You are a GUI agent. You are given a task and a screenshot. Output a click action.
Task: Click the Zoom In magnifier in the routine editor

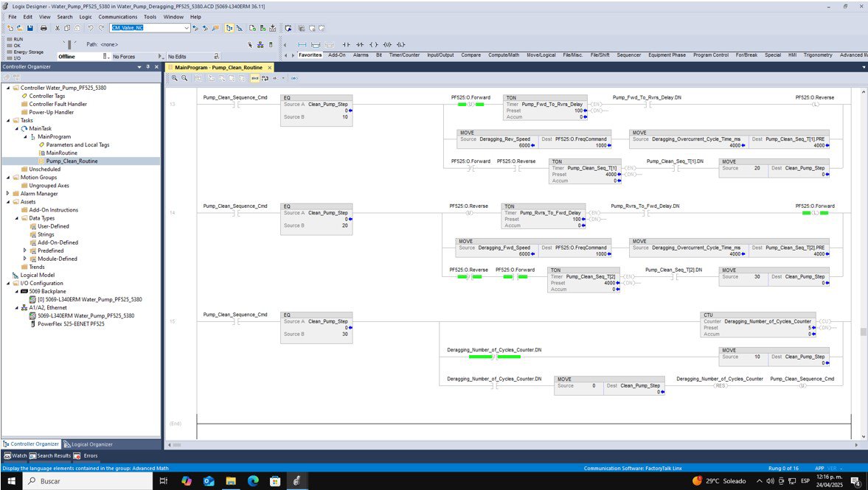coord(174,78)
